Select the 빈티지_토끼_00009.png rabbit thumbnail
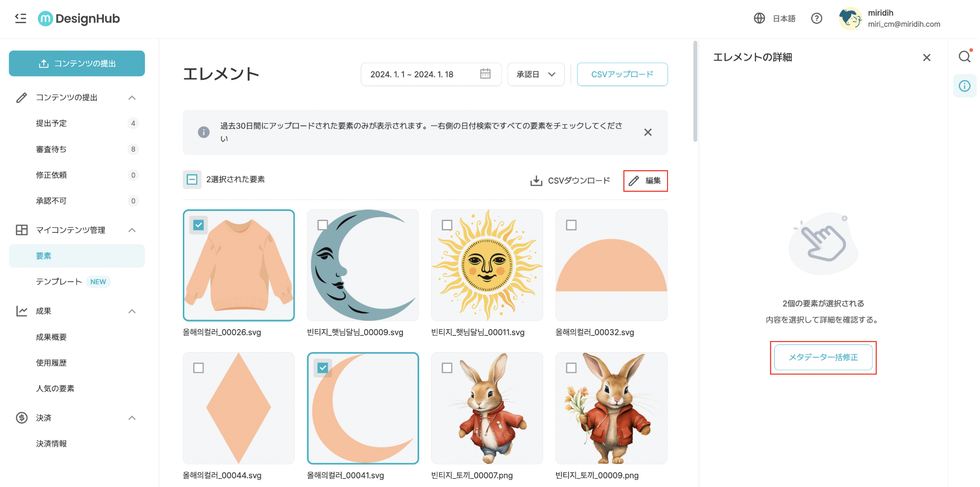Screen dimensions: 980x487 tap(611, 408)
